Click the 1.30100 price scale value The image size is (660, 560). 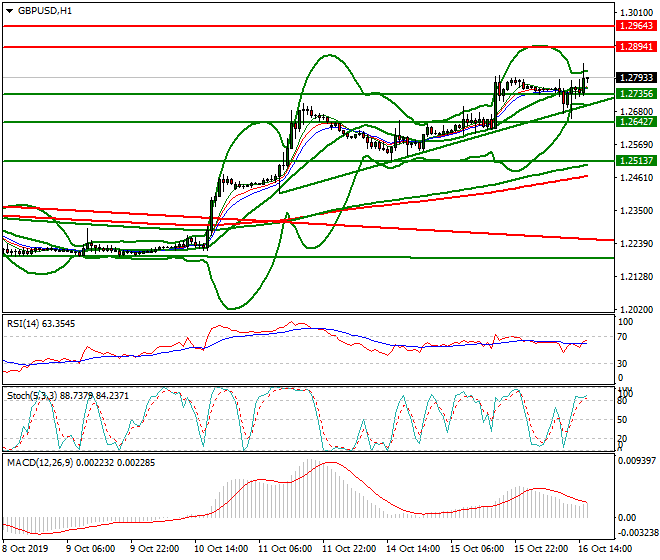tap(637, 13)
